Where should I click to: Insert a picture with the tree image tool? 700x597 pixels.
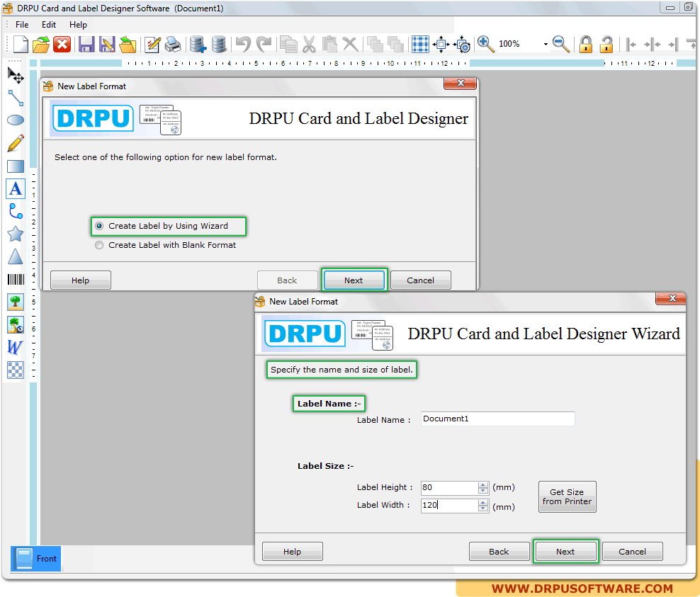tap(16, 302)
